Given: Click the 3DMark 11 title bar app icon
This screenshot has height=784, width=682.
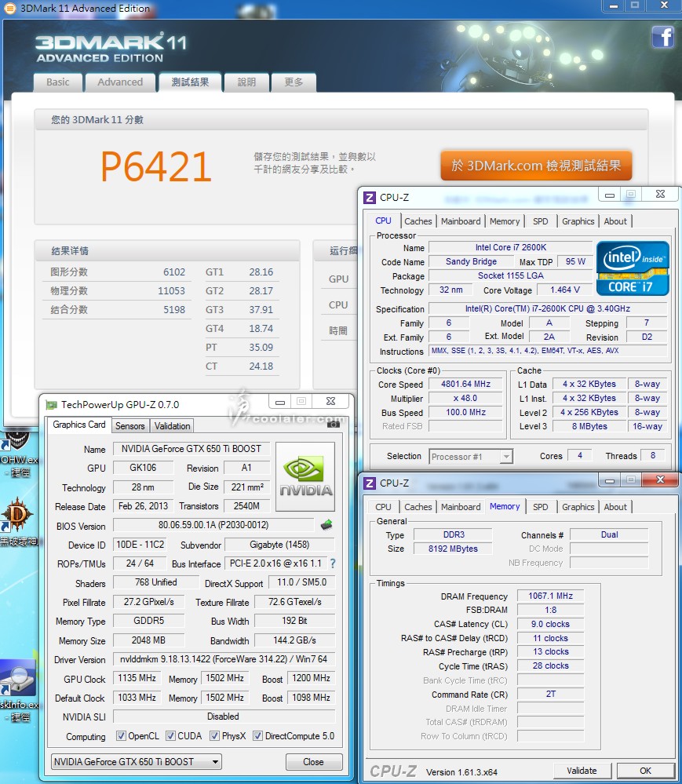Looking at the screenshot, I should 9,8.
